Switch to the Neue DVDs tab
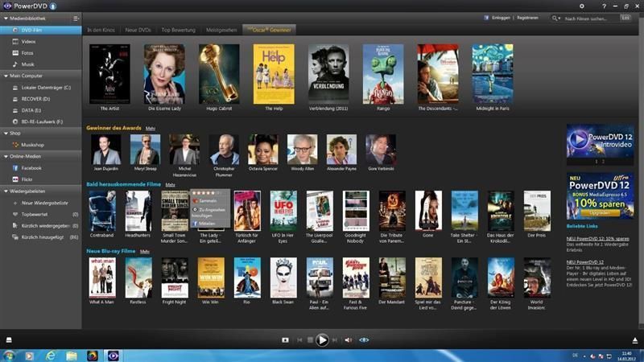Image resolution: width=644 pixels, height=362 pixels. pos(138,30)
